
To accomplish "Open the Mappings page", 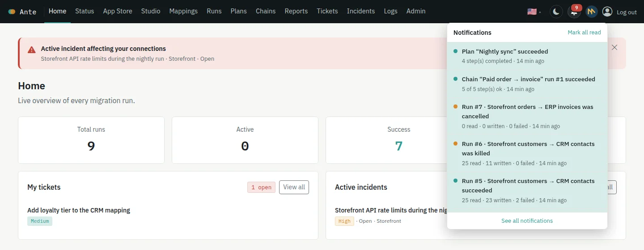I will tap(183, 11).
